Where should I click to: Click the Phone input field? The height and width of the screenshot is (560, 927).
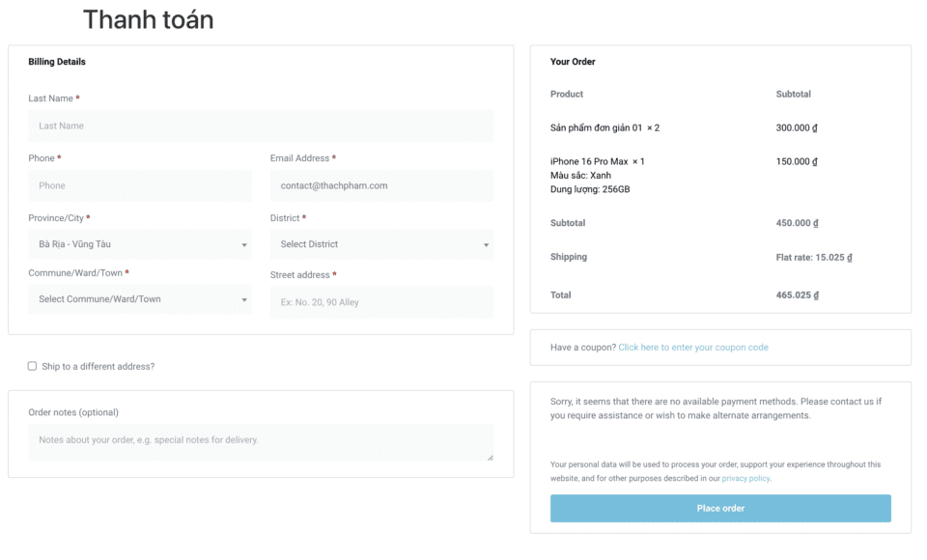pos(140,185)
